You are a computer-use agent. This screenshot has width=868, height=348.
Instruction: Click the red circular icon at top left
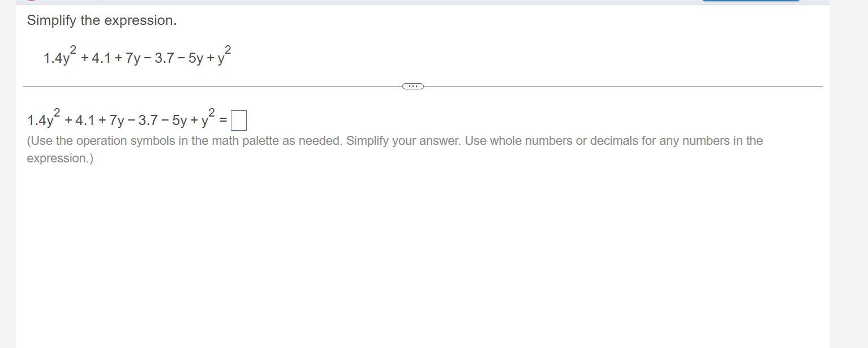31,1
